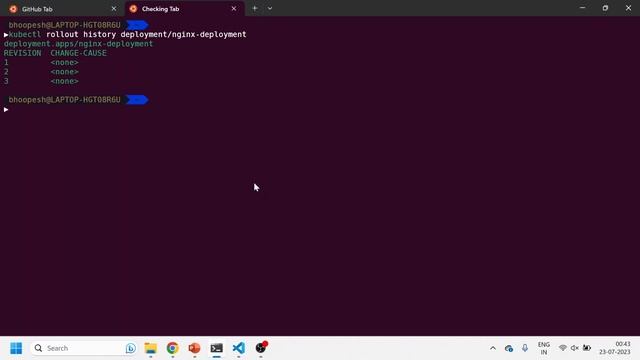Click <none> in the revision 2 row

click(64, 72)
